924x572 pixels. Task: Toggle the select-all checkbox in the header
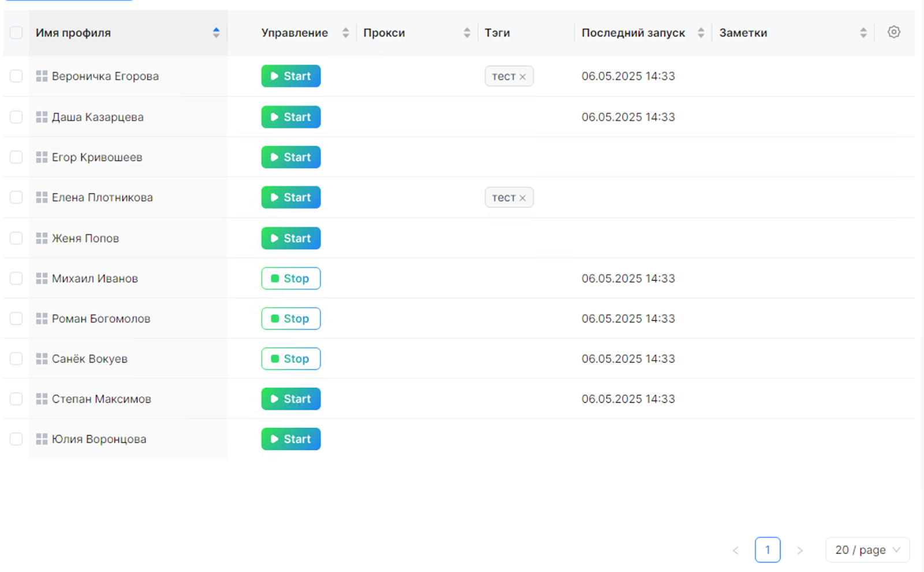(x=16, y=32)
